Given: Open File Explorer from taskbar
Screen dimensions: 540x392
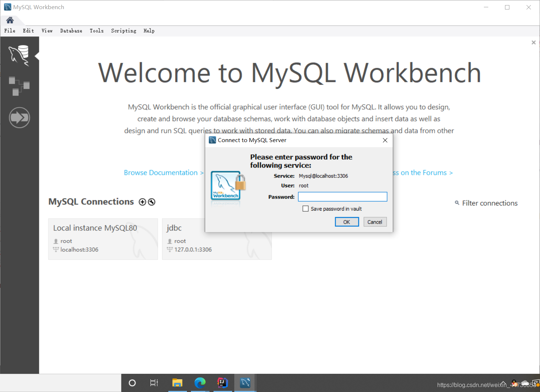Looking at the screenshot, I should tap(177, 383).
